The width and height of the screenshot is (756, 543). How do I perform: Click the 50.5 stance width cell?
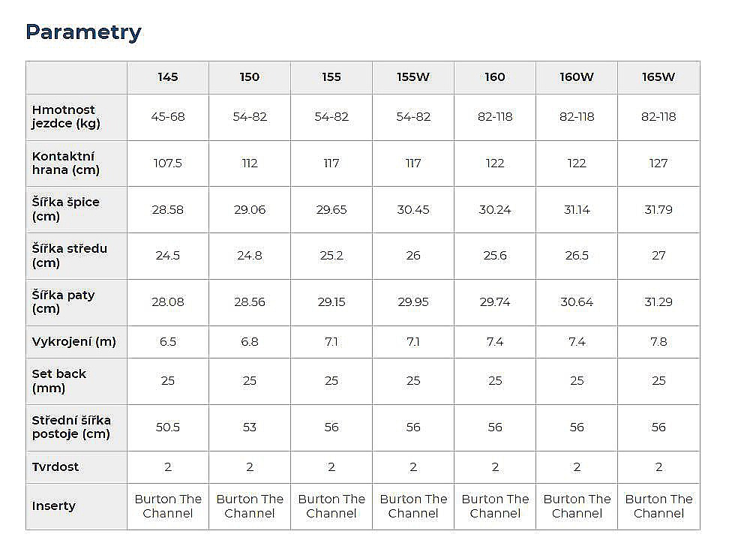(168, 427)
